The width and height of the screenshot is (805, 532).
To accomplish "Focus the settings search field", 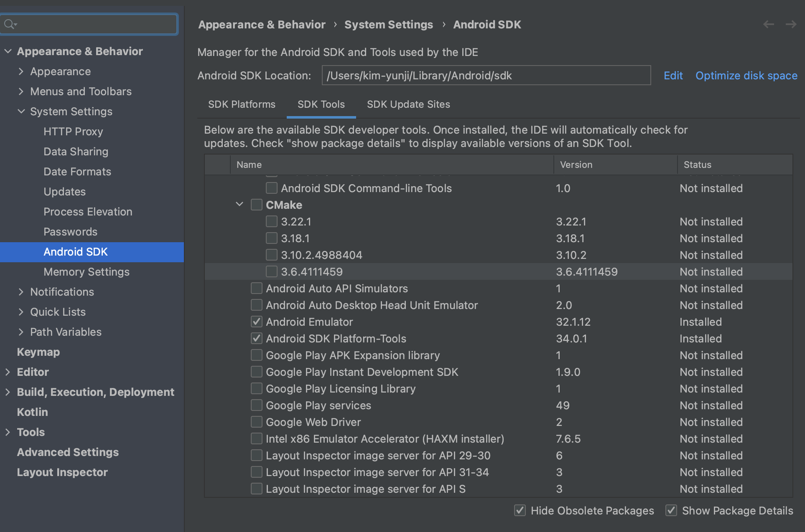I will (x=89, y=24).
